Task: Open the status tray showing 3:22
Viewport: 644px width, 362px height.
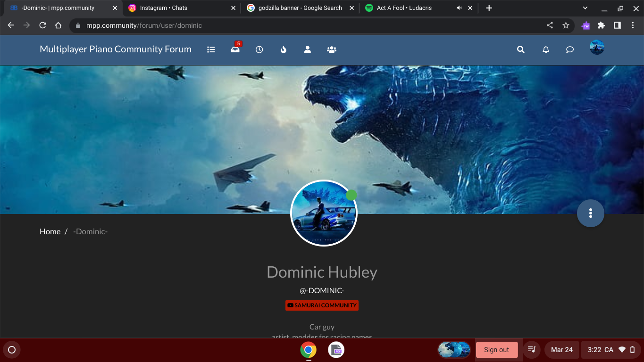Action: (611, 350)
